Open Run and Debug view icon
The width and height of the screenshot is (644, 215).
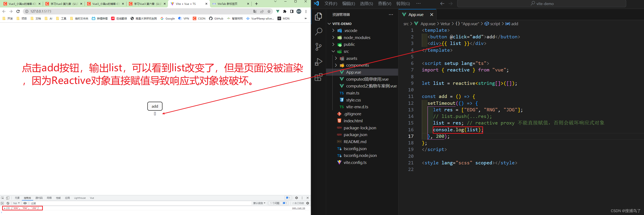click(318, 62)
